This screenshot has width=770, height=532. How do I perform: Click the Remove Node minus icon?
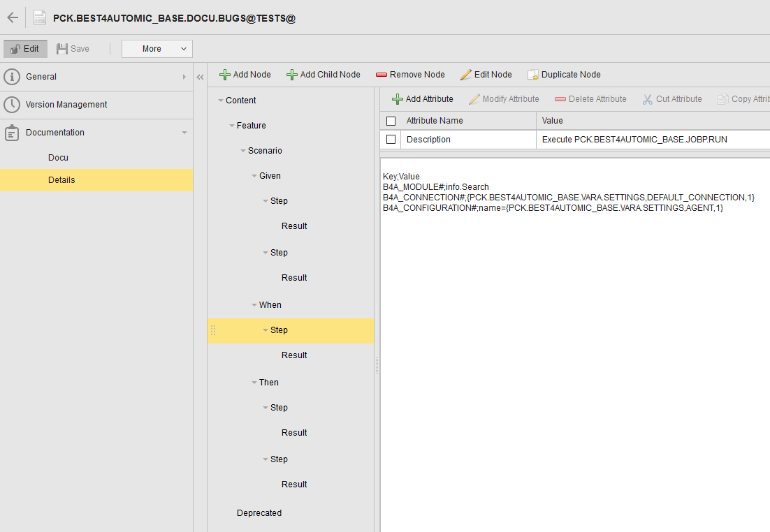coord(381,75)
